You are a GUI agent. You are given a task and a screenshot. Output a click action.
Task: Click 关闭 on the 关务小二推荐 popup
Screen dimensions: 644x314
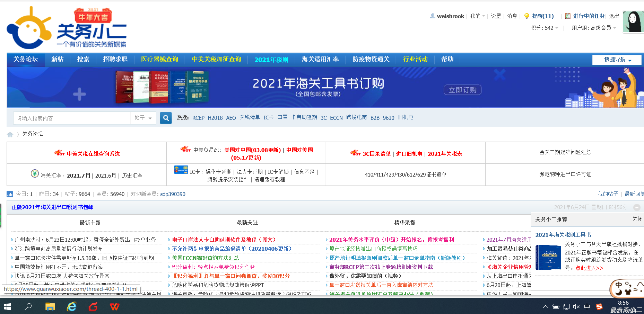[637, 219]
